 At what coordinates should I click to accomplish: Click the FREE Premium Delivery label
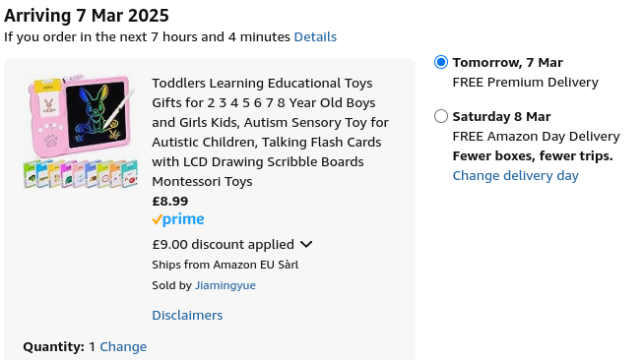coord(525,83)
